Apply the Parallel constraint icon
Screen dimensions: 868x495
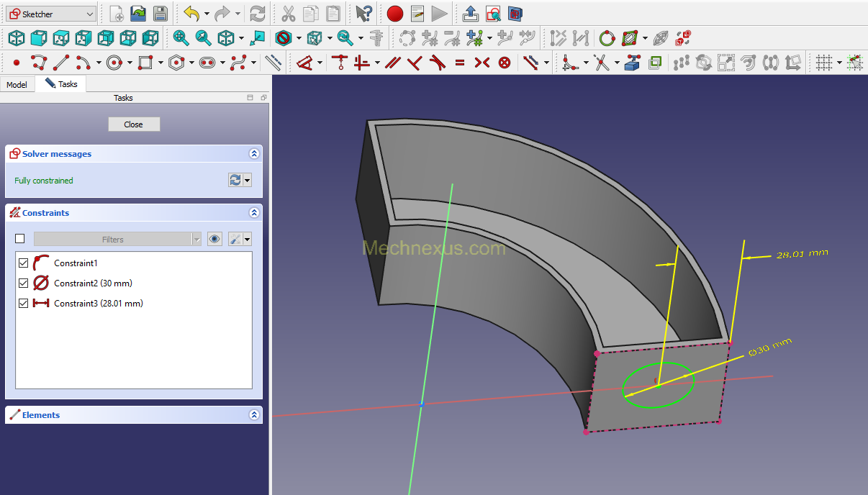(392, 63)
